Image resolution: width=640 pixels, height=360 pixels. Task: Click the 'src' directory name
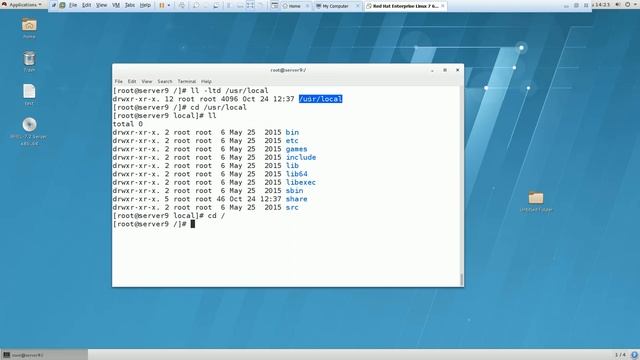[292, 207]
